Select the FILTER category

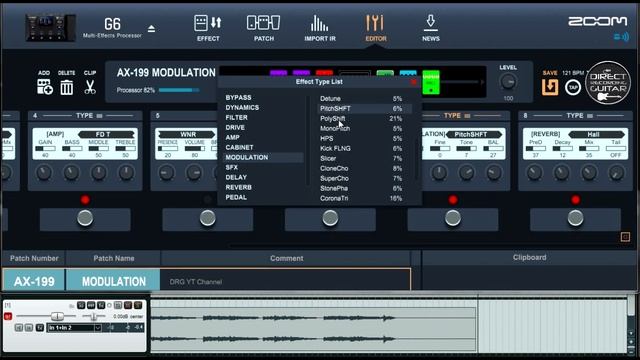[x=236, y=118]
